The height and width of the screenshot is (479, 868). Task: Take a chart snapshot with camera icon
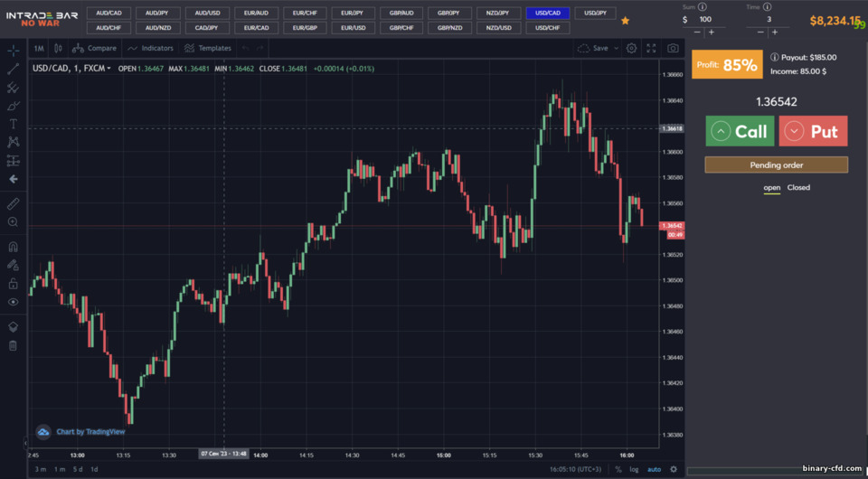coord(673,48)
